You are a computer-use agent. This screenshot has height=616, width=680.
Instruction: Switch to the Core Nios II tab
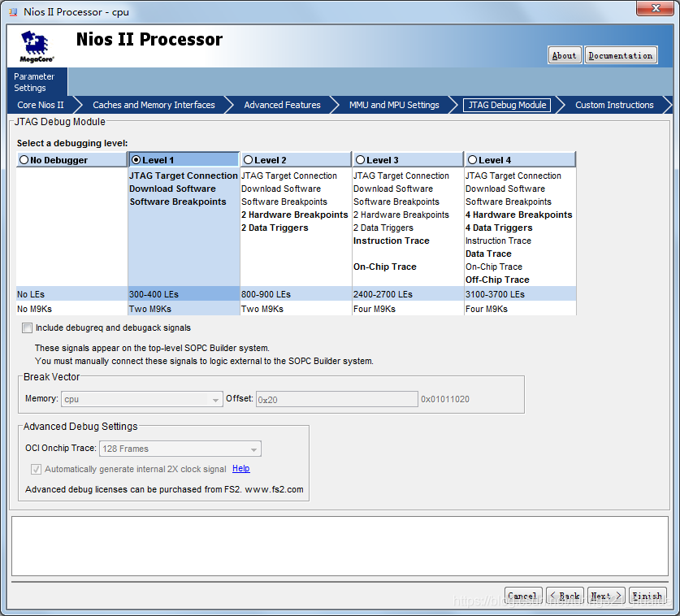(41, 105)
